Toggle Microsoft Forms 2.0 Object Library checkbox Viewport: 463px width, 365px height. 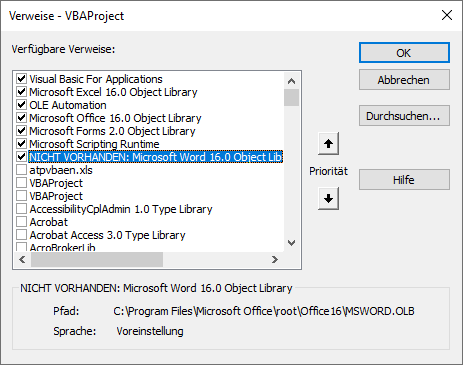tap(21, 131)
